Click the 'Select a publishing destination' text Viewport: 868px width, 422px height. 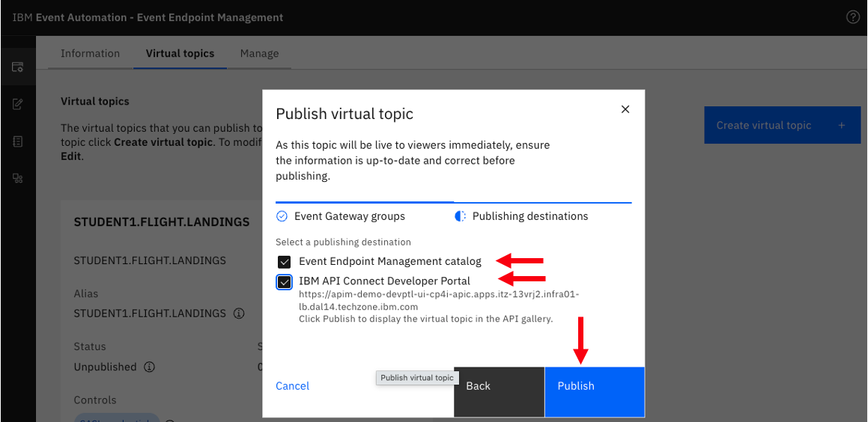pyautogui.click(x=343, y=242)
